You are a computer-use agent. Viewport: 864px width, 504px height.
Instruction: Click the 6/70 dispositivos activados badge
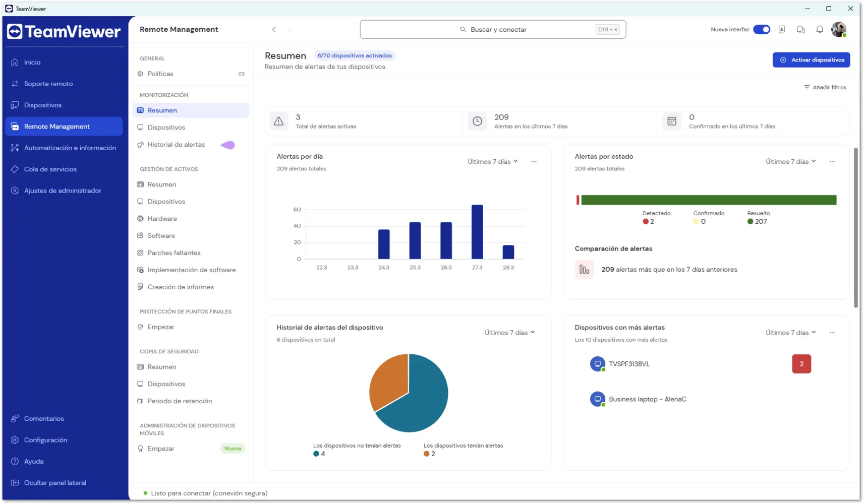pyautogui.click(x=355, y=56)
